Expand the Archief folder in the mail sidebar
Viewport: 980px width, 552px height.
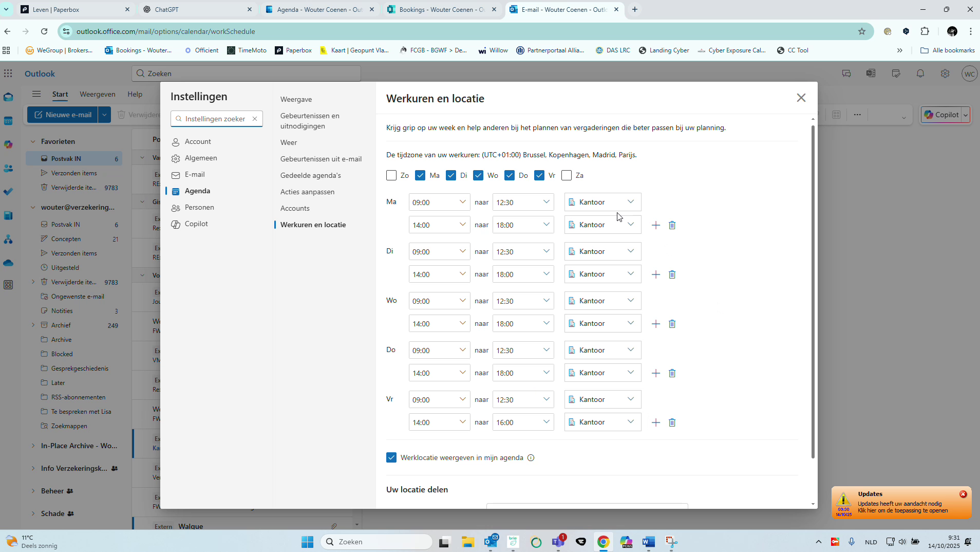tap(32, 325)
